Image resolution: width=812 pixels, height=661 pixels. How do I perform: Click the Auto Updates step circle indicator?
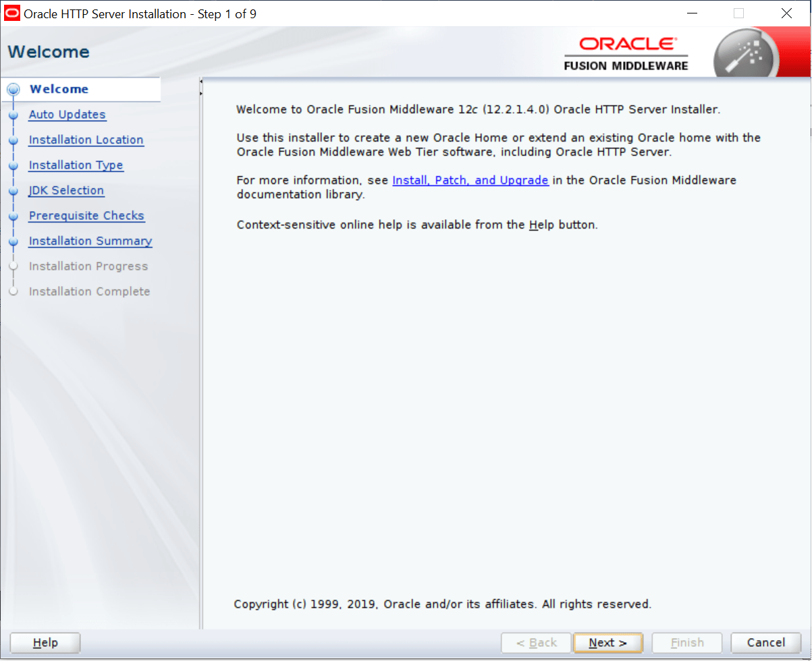(14, 114)
